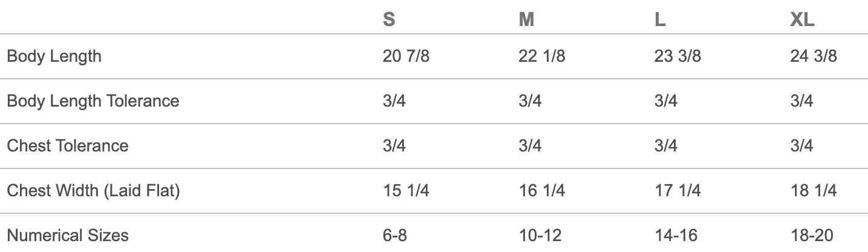Screen dimensions: 868x252
Task: Click the 6-8 numerical size cell
Action: (395, 235)
